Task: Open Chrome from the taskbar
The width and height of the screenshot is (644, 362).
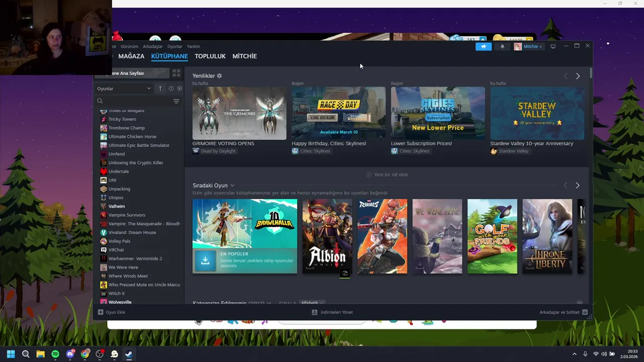Action: click(85, 354)
